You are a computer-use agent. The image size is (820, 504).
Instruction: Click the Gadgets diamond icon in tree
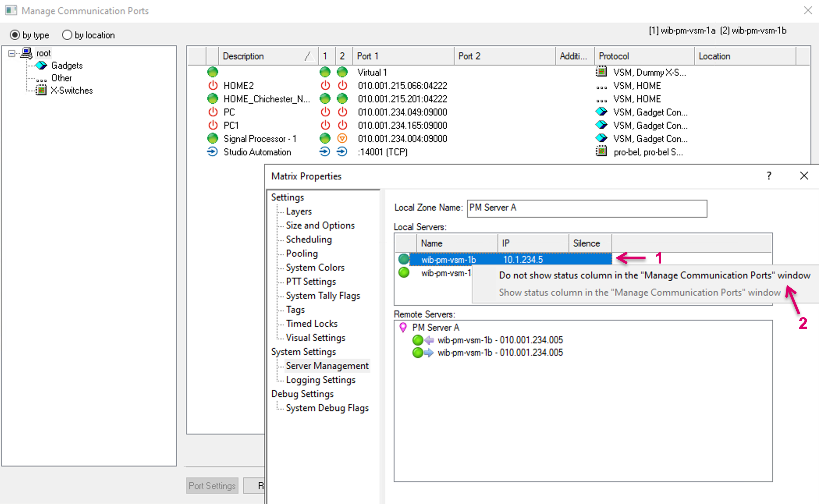(41, 65)
